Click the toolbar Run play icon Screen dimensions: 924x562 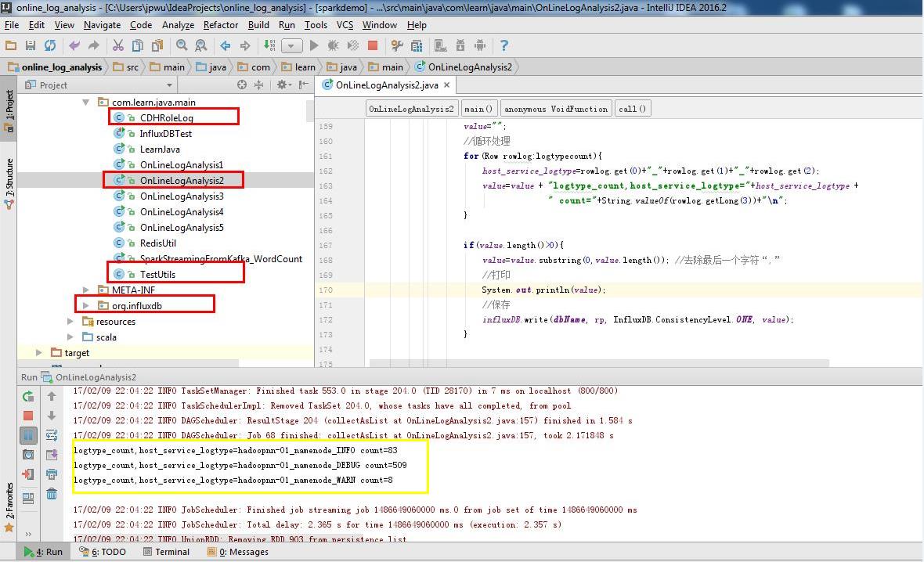tap(314, 45)
